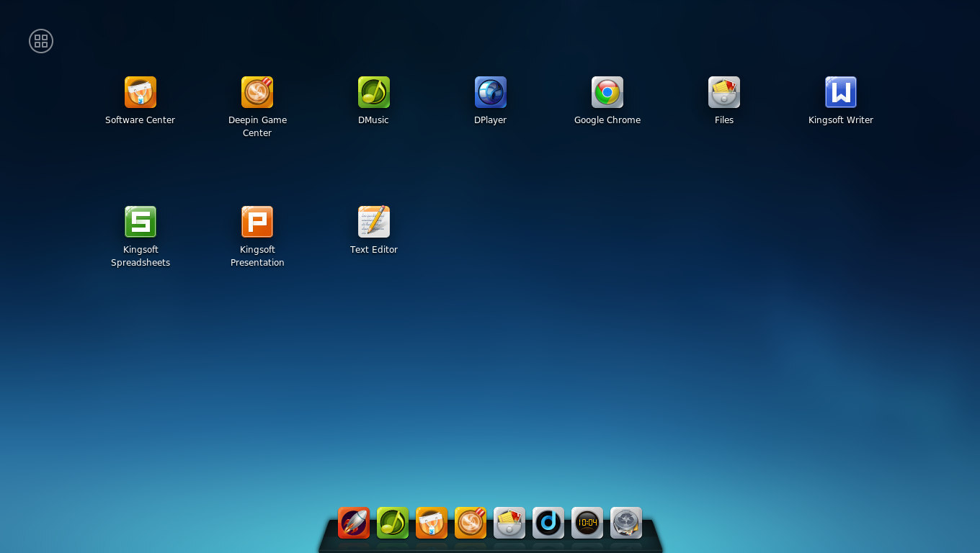This screenshot has height=553, width=980.
Task: Launch Google Chrome browser
Action: [607, 92]
